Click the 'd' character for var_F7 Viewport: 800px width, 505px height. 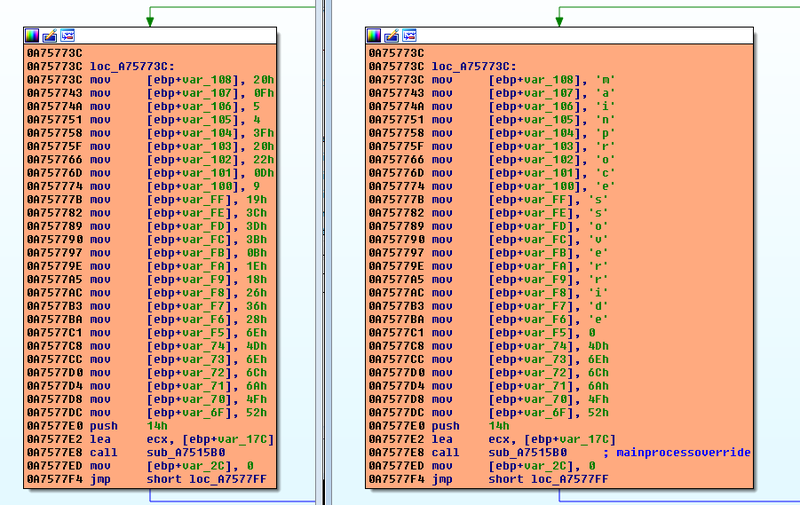pyautogui.click(x=598, y=306)
